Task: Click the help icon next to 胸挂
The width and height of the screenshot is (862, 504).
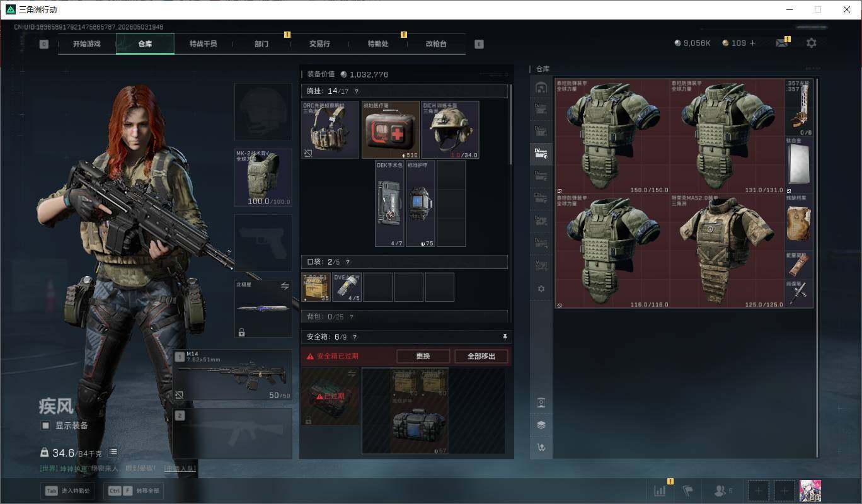Action: tap(357, 91)
